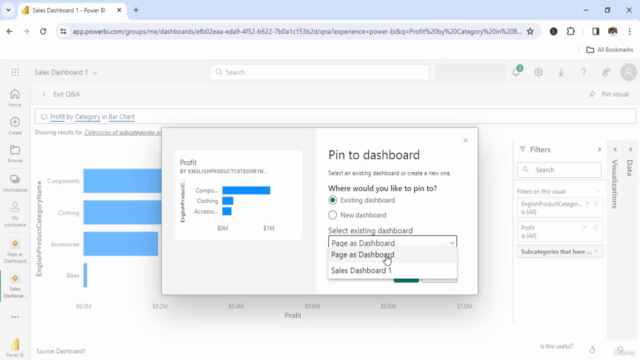Screen dimensions: 640x360
Task: Open Create in the left navigation
Action: point(15,126)
